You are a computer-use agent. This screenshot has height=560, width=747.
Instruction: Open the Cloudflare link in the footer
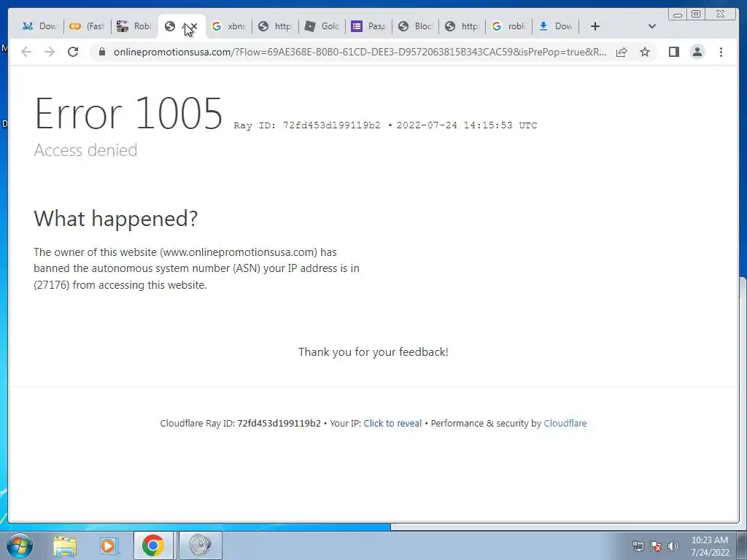coord(565,424)
